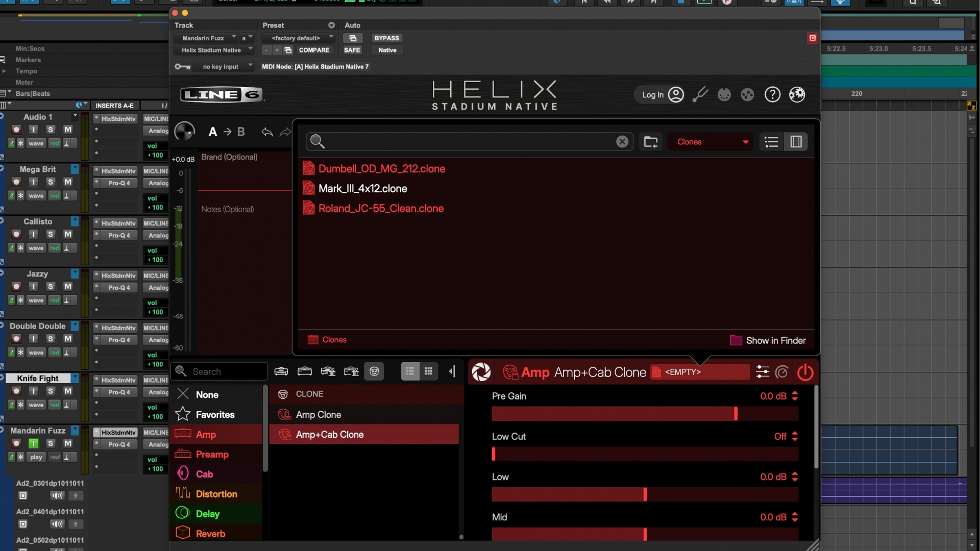Choose None in the model list
Screen dimensions: 980x551
coord(216,394)
